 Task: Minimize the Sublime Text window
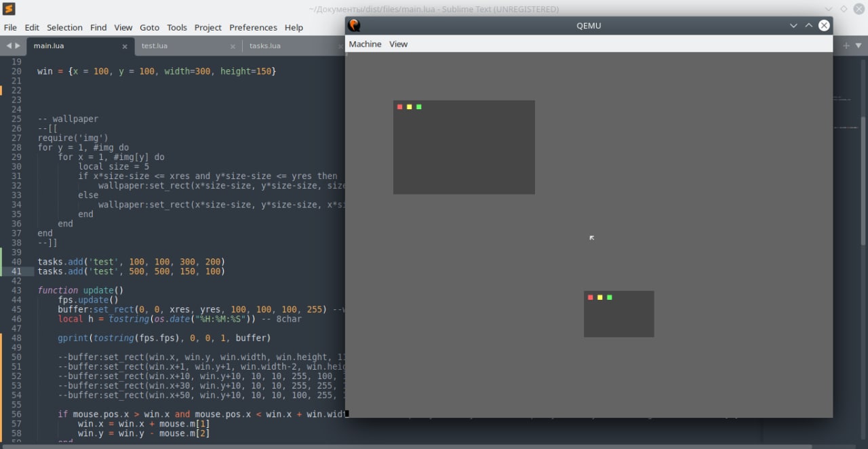point(829,9)
